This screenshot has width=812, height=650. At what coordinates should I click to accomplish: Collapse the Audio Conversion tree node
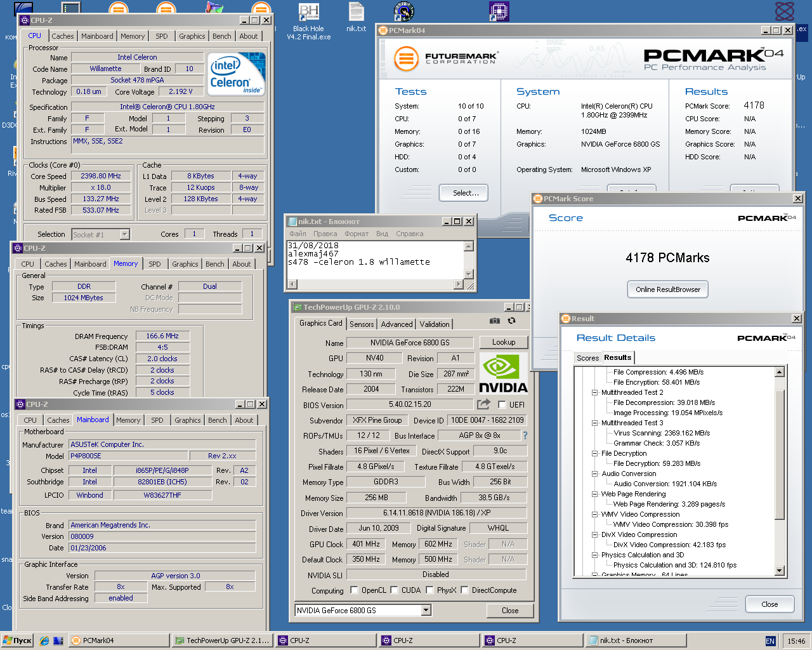[x=595, y=474]
